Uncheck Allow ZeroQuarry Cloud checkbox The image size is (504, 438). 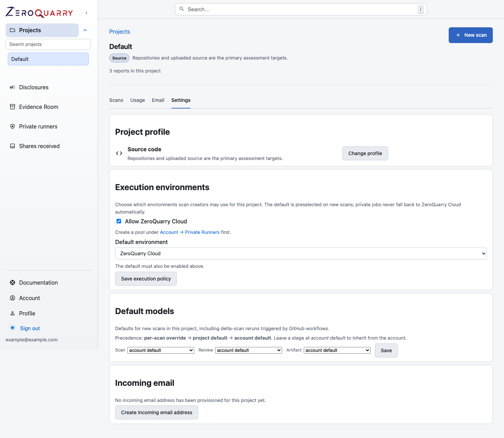119,221
